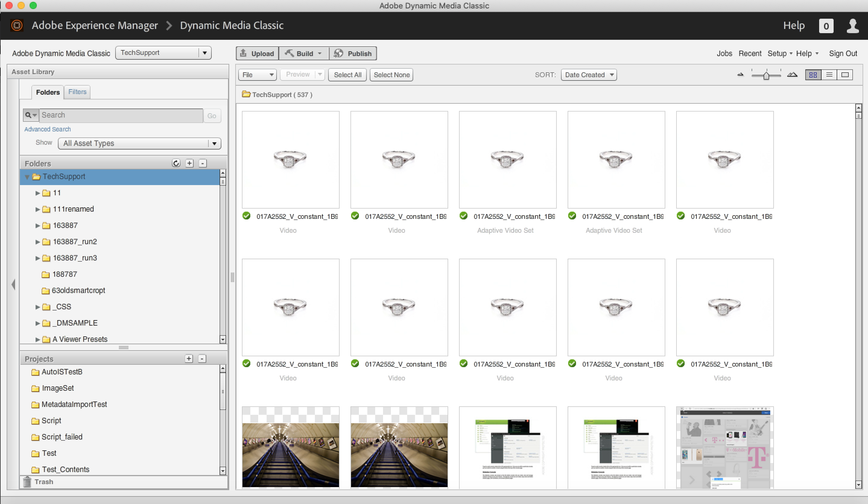Expand the 163887 folder
This screenshot has width=868, height=504.
tap(37, 225)
